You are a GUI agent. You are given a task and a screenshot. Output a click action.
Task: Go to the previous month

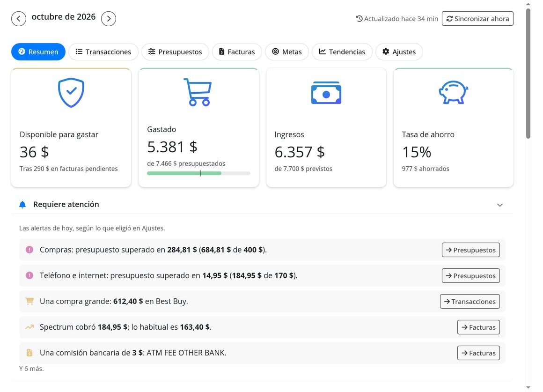[x=19, y=19]
